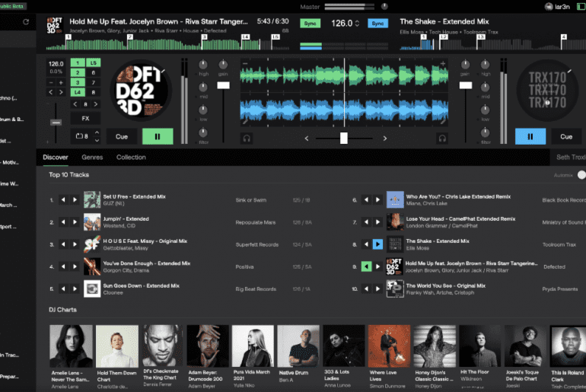The image size is (586, 392).
Task: Trigger hot cue 3 on left deck
Action: tap(78, 82)
